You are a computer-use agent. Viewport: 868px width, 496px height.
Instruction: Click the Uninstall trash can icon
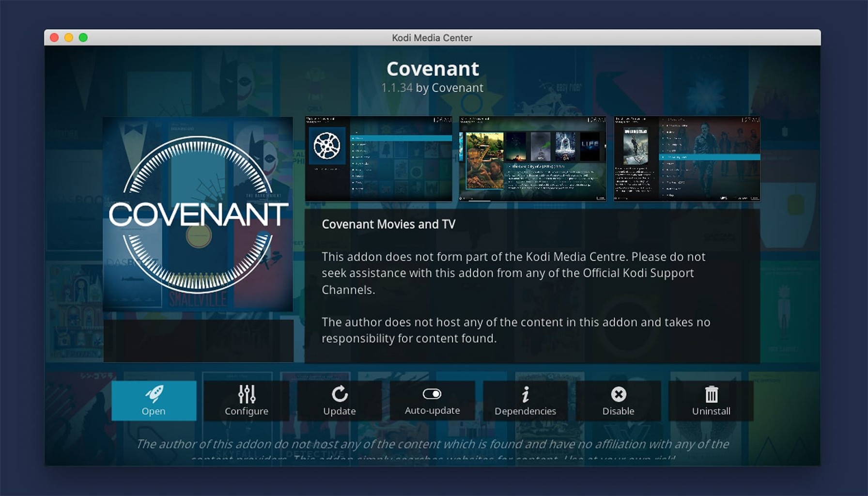711,394
